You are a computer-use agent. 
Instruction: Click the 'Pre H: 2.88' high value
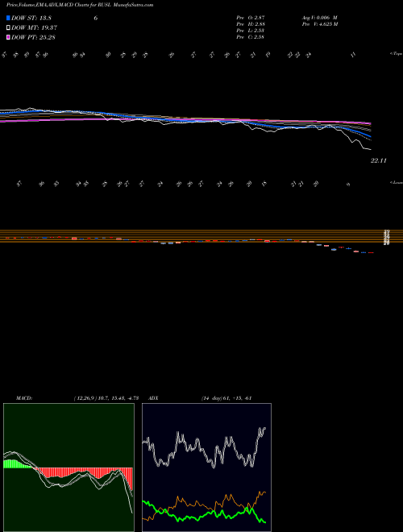click(x=251, y=24)
